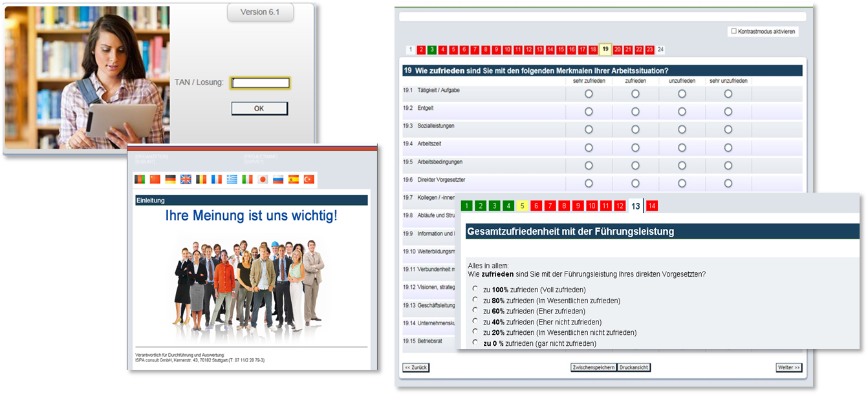868x395 pixels.
Task: Choose 'zu 100% zufrieden' radio option
Action: pos(475,290)
